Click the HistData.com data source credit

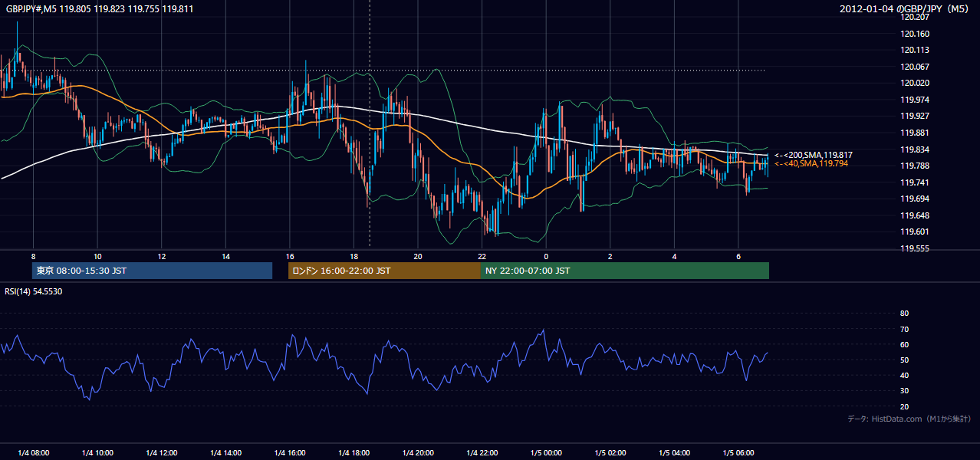909,419
